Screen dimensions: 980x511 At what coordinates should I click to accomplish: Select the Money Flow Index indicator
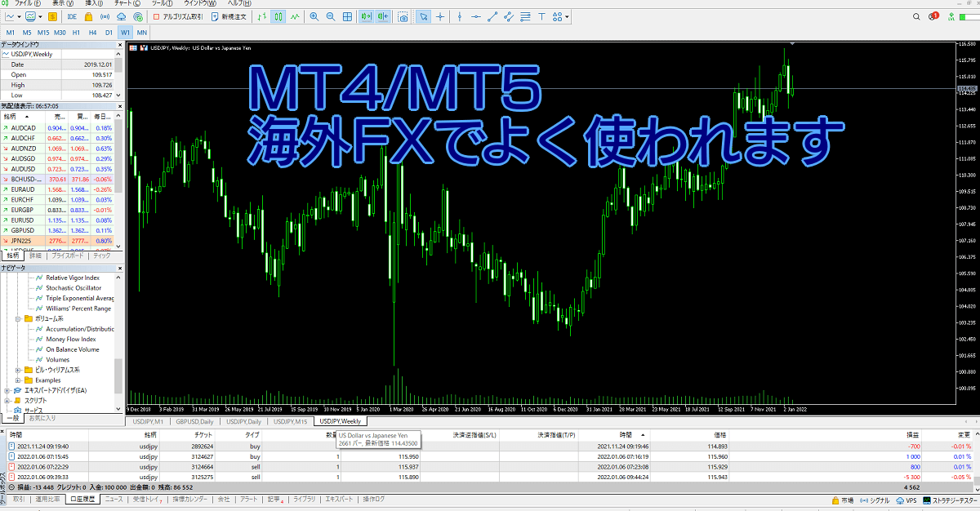pos(70,339)
